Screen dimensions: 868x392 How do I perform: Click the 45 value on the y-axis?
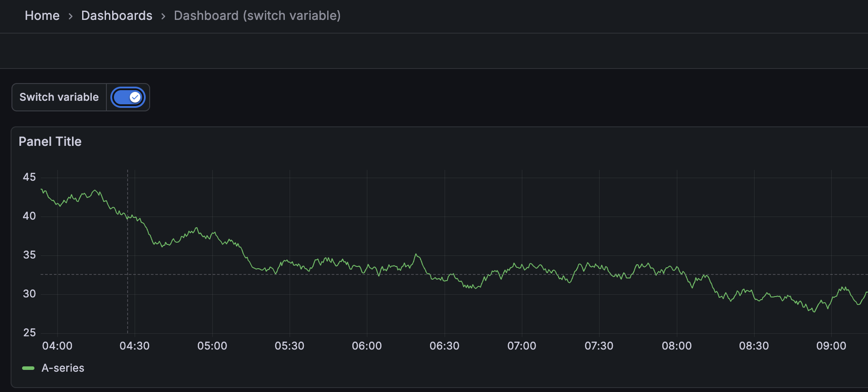(29, 177)
